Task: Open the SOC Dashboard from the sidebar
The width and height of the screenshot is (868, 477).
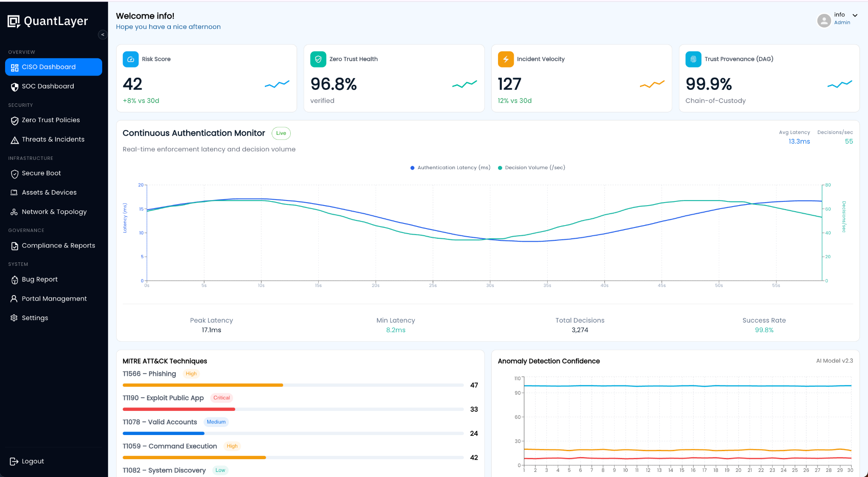Action: [47, 86]
